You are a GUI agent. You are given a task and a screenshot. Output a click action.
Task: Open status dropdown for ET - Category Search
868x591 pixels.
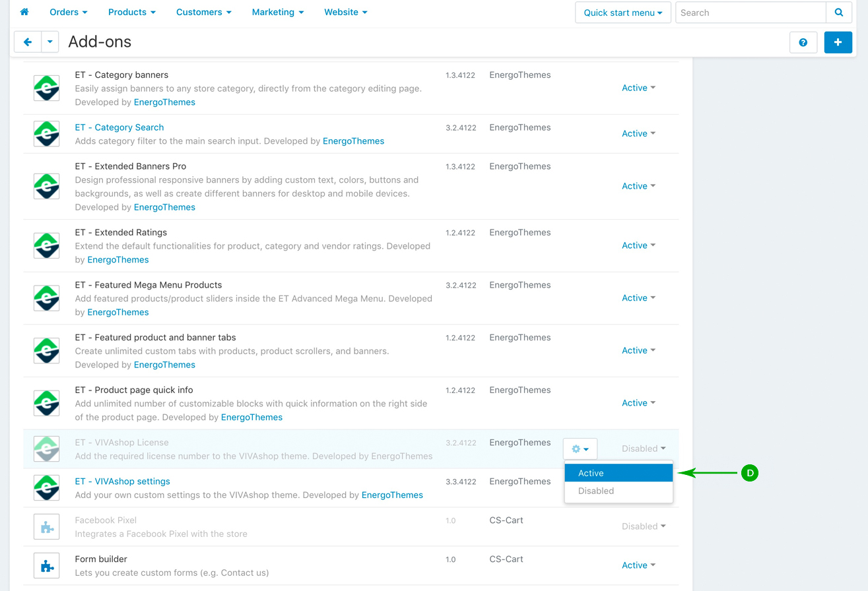coord(639,133)
